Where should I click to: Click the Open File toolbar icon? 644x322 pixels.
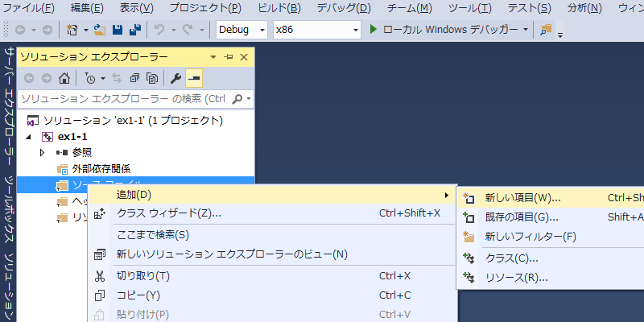pos(100,30)
